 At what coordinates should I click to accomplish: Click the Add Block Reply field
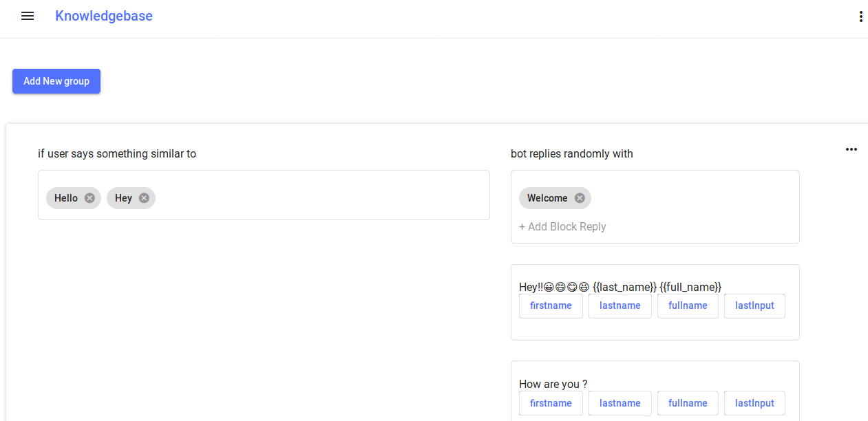point(562,226)
